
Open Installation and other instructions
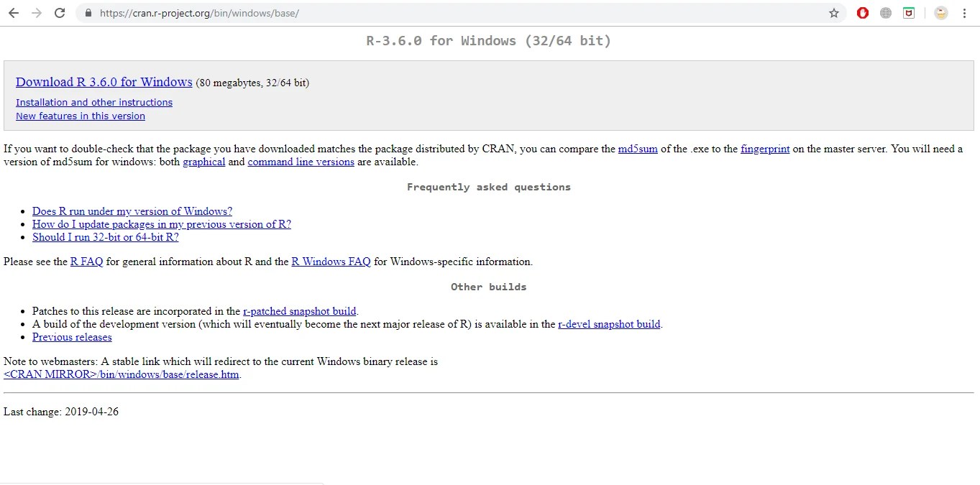[x=94, y=102]
